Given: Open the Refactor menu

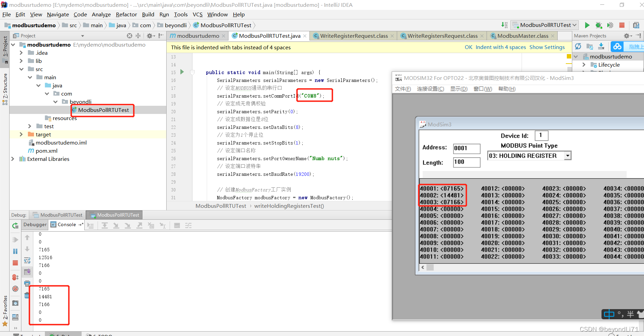Looking at the screenshot, I should (x=126, y=14).
